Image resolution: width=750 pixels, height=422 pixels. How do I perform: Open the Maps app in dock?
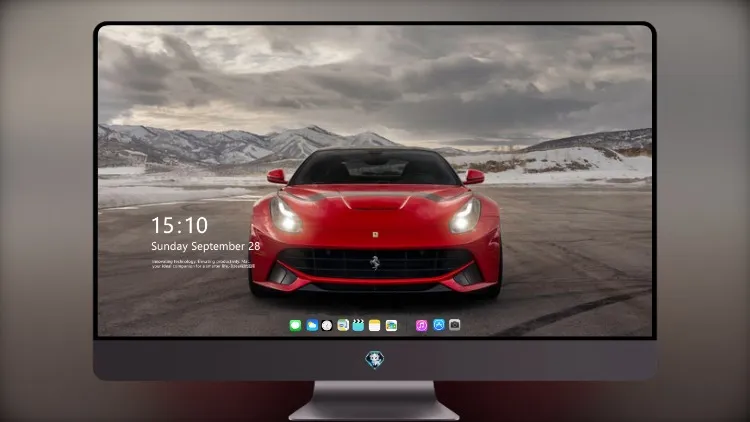point(343,325)
